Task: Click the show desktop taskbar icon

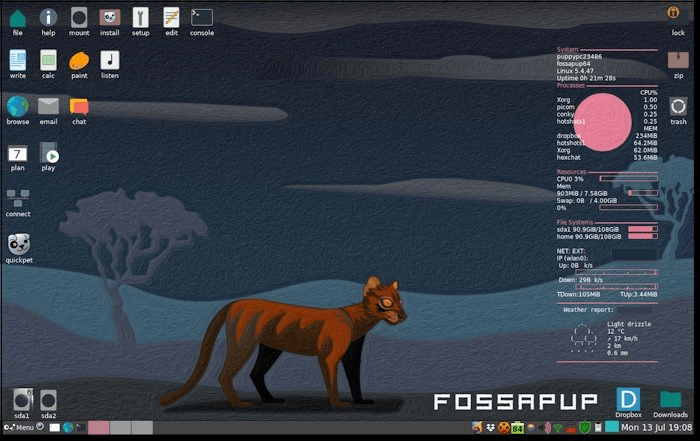Action: pos(54,428)
